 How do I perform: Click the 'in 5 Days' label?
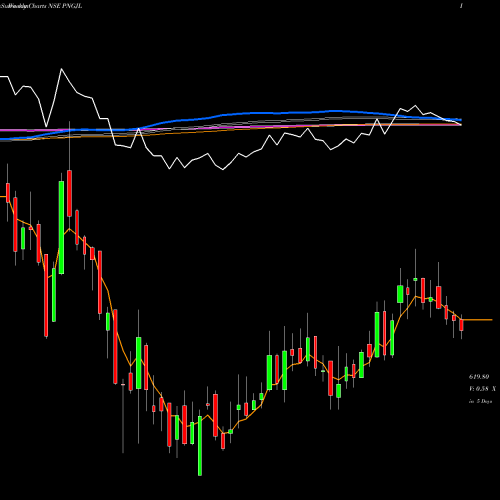[x=480, y=401]
